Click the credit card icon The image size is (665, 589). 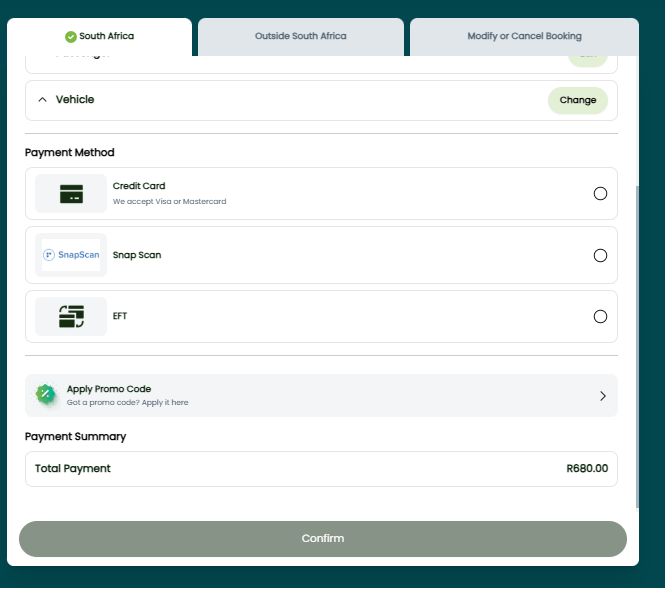coord(71,194)
